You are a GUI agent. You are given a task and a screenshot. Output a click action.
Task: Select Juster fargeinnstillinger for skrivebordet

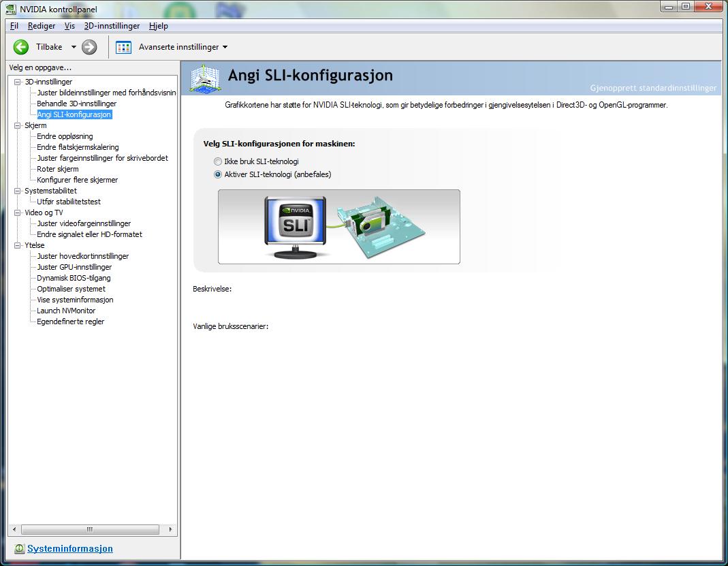(103, 158)
